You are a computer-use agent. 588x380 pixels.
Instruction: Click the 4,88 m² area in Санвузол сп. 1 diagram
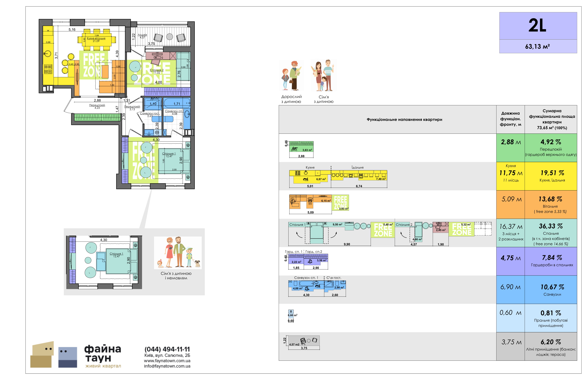(x=298, y=288)
